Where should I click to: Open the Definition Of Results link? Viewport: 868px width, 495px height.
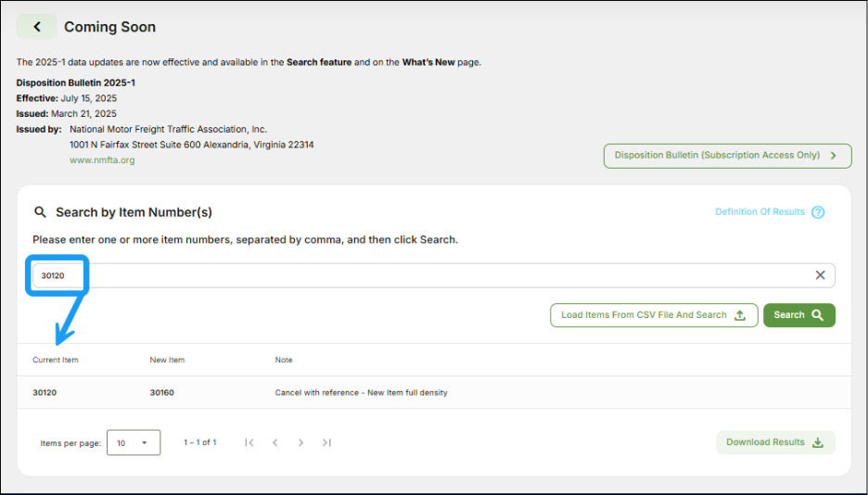[759, 212]
